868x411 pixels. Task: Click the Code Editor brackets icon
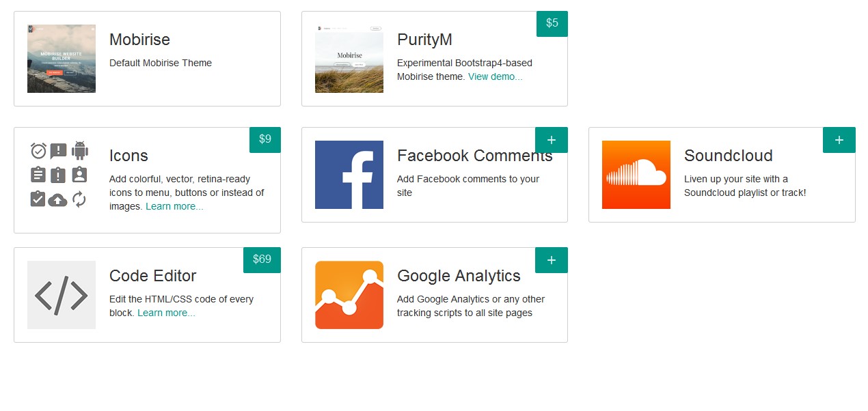pos(62,295)
